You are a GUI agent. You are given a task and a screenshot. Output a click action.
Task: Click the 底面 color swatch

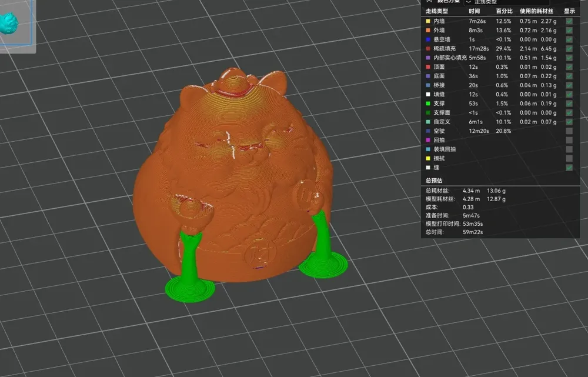(x=428, y=76)
